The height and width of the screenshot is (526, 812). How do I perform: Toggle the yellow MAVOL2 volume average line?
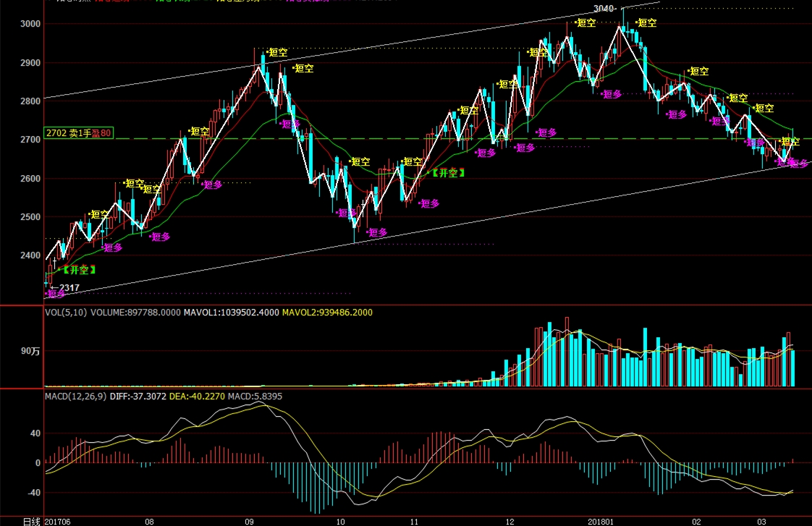[327, 313]
